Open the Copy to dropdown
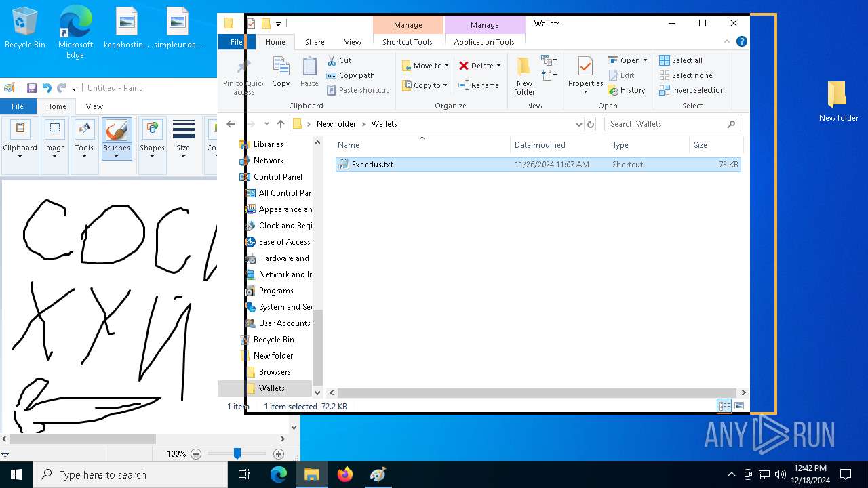 coord(425,85)
